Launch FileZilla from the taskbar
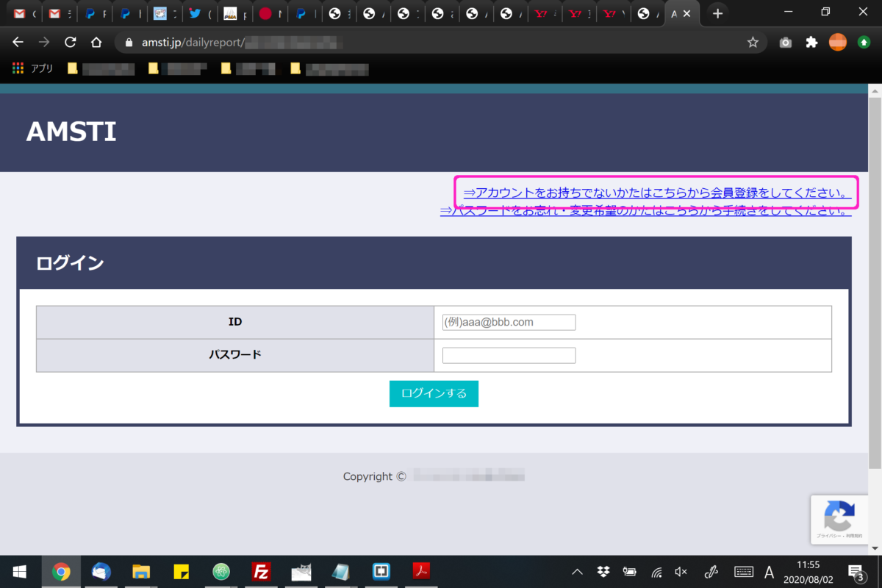The height and width of the screenshot is (588, 882). 261,572
